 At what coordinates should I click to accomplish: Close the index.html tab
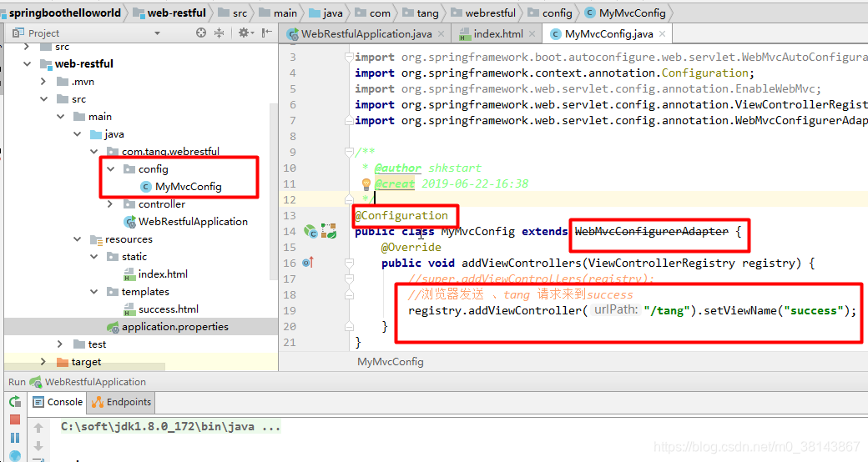click(532, 33)
